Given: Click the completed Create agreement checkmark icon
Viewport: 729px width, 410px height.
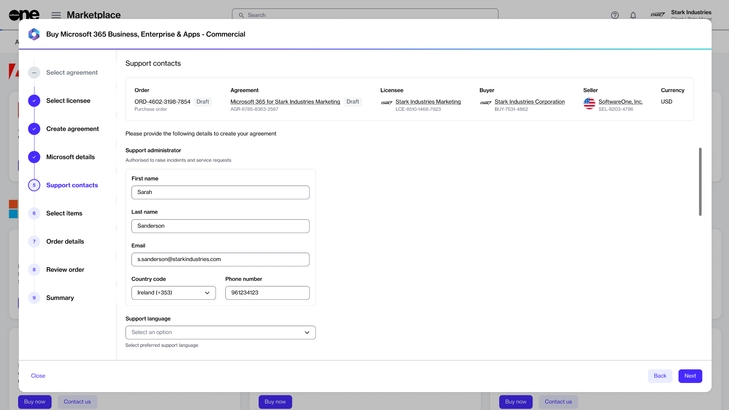Looking at the screenshot, I should (34, 129).
